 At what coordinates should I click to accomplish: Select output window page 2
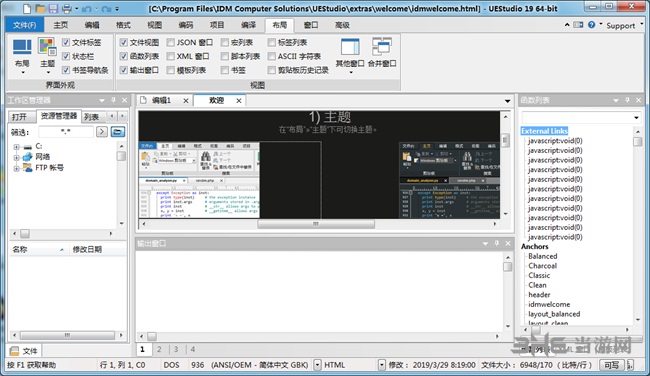159,349
